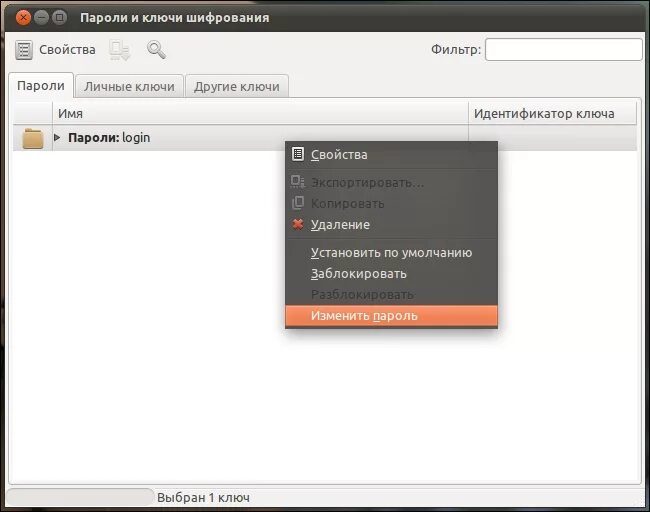Close the Пароли и ключи шифрования window
This screenshot has width=650, height=512.
tap(23, 17)
